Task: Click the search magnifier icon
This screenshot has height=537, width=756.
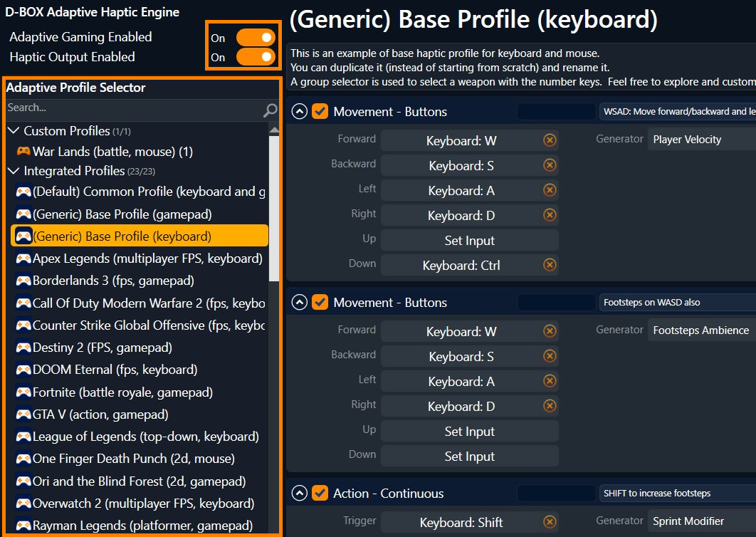Action: click(x=270, y=110)
